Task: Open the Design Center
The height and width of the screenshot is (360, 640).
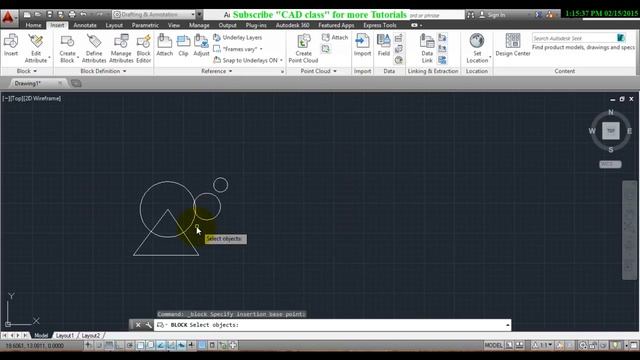Action: coord(513,45)
